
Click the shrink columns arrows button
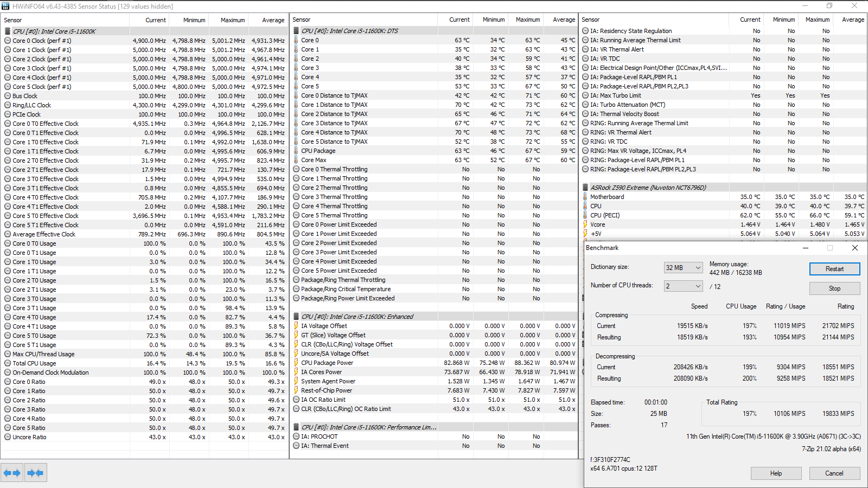point(35,473)
